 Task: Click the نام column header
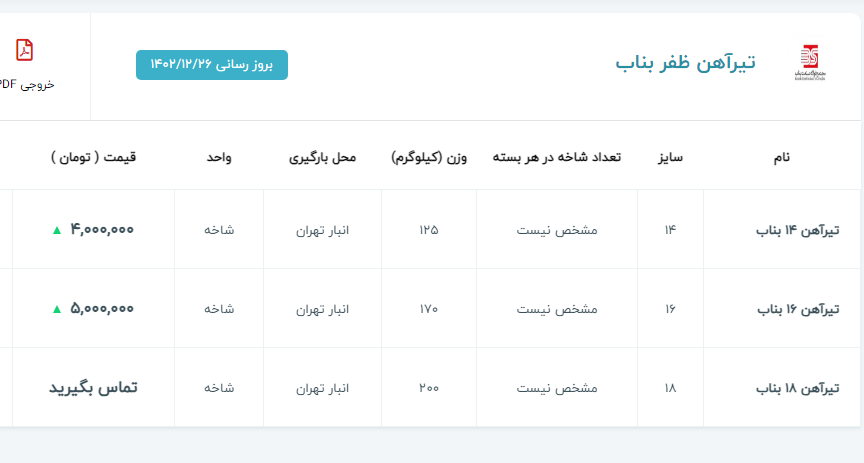pyautogui.click(x=782, y=158)
